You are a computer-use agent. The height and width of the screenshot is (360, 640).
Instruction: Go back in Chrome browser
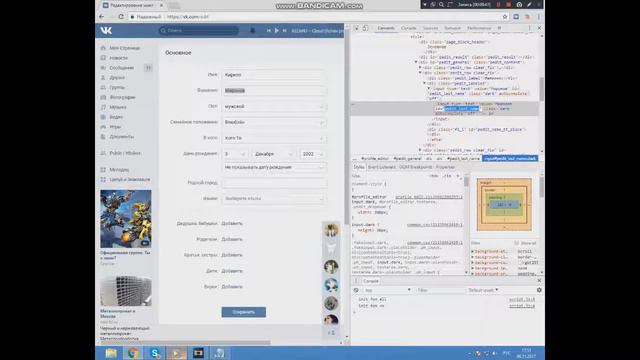pos(102,17)
